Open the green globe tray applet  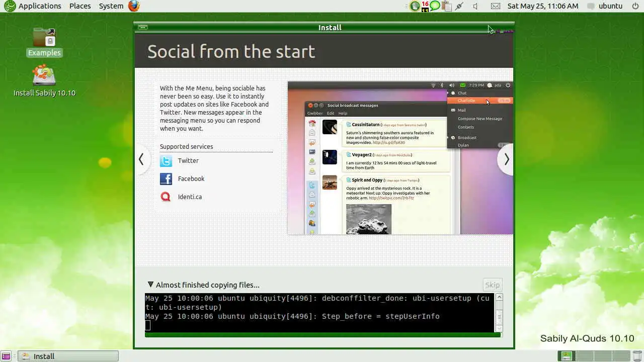tap(415, 6)
